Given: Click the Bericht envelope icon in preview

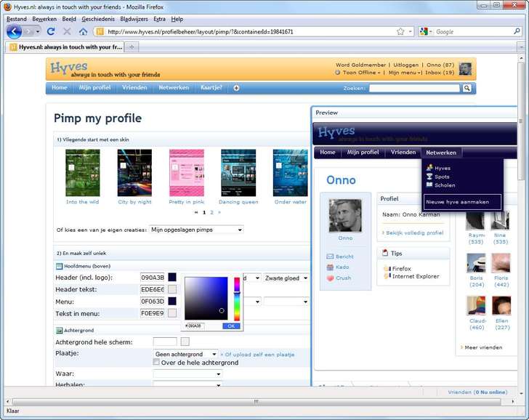Looking at the screenshot, I should (x=330, y=257).
